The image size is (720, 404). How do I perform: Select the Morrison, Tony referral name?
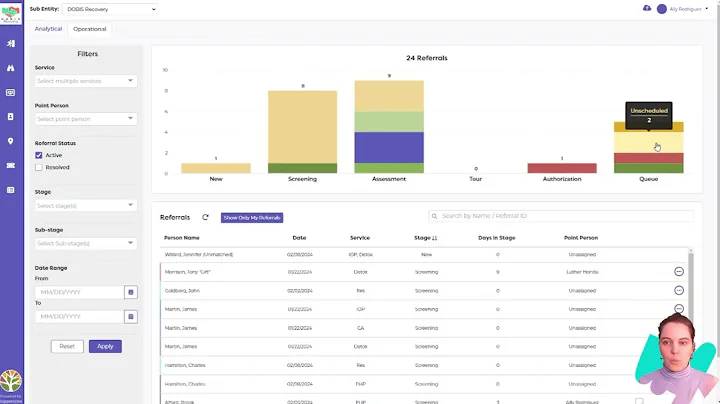[187, 272]
